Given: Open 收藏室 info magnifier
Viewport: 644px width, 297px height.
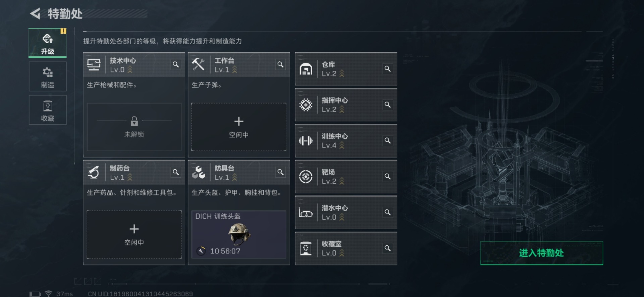Looking at the screenshot, I should pyautogui.click(x=387, y=248).
